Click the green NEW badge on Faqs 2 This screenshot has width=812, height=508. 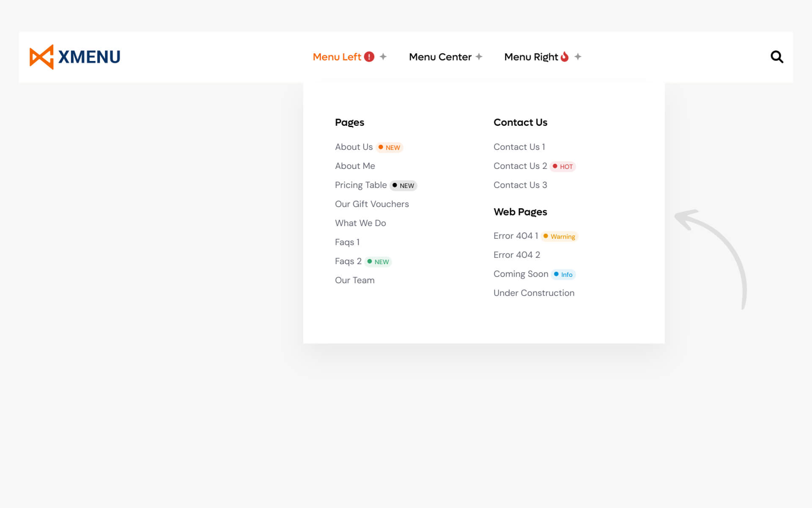pyautogui.click(x=378, y=262)
